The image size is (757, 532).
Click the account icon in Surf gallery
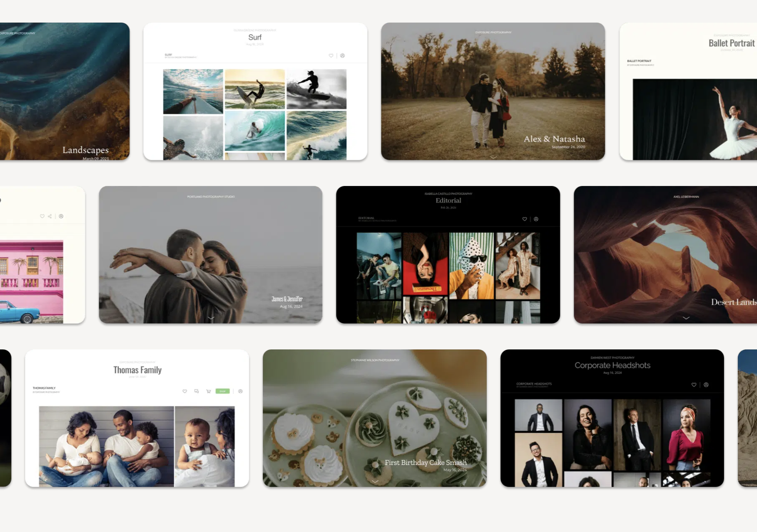click(x=342, y=56)
